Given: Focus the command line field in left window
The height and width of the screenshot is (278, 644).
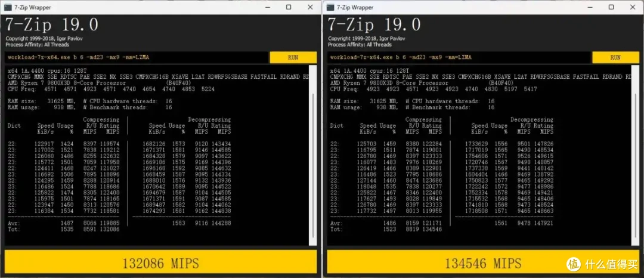Looking at the screenshot, I should 137,57.
